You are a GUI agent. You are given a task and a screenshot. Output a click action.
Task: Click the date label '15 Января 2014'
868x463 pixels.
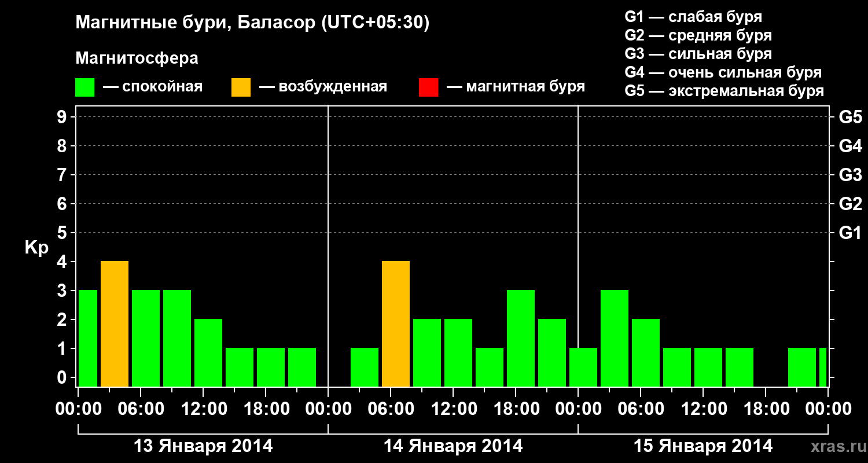(x=703, y=446)
